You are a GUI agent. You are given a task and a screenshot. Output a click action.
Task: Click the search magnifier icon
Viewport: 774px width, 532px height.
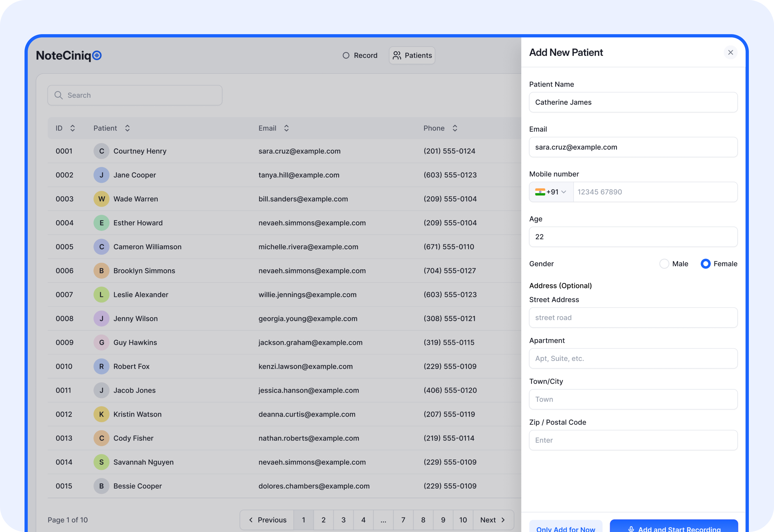[x=59, y=95]
